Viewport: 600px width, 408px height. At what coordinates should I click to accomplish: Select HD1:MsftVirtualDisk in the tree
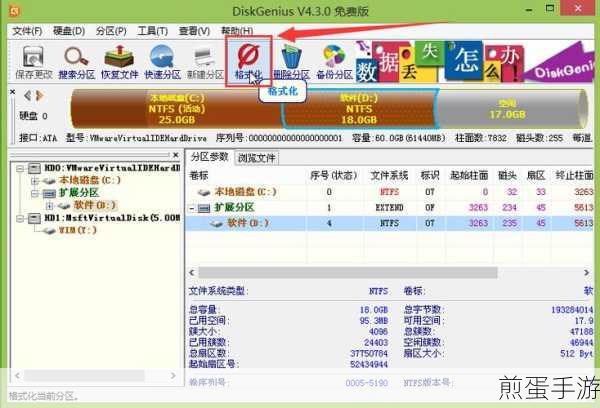coord(112,218)
